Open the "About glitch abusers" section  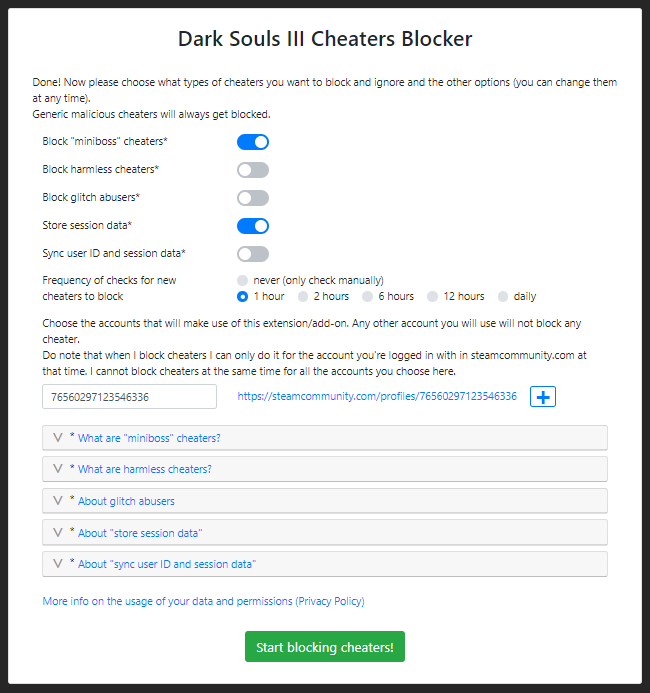[126, 501]
